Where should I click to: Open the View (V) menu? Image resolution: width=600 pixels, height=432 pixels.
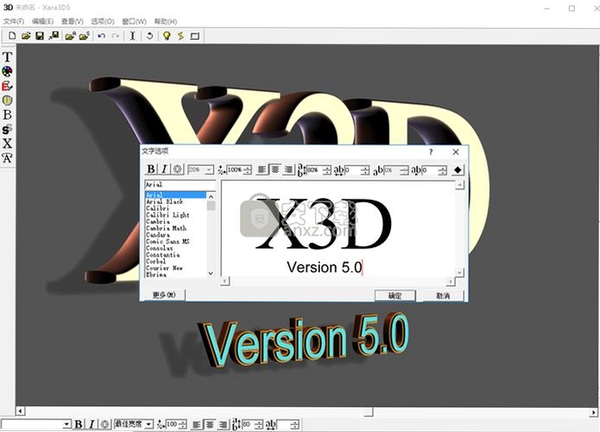pos(72,21)
